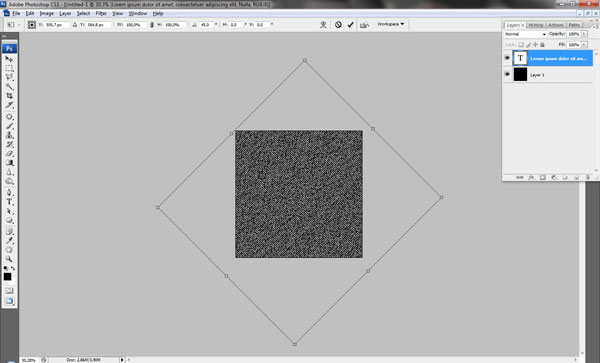Image resolution: width=600 pixels, height=363 pixels.
Task: Pick the Rectangular Marquee tool
Action: tap(9, 68)
